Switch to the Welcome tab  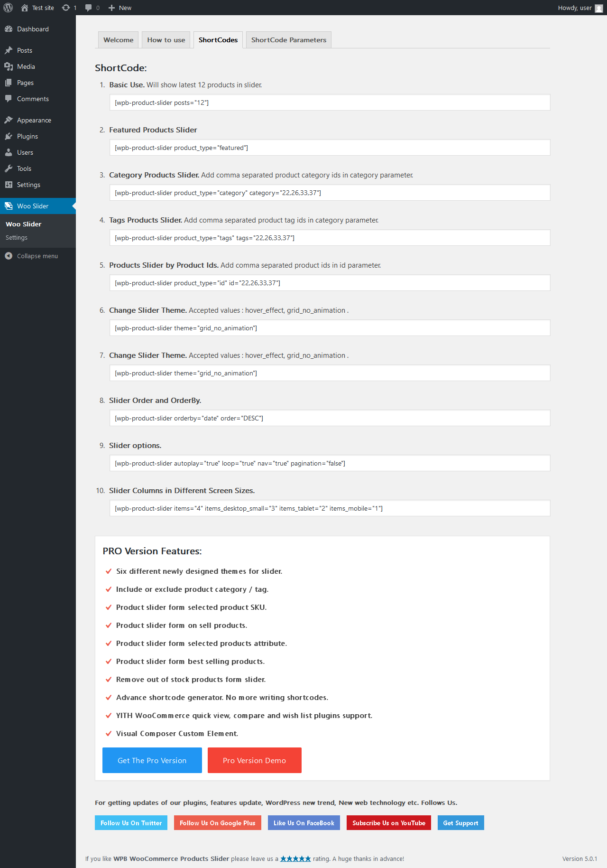click(119, 40)
